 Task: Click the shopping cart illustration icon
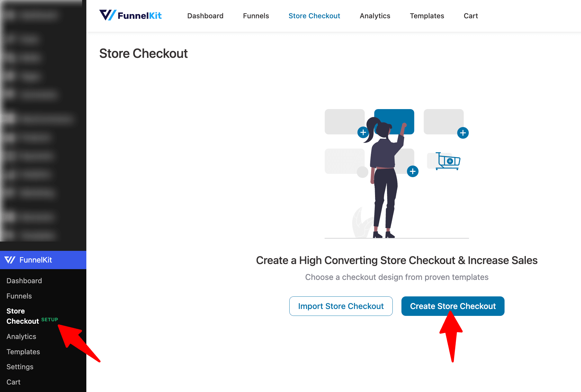click(448, 161)
